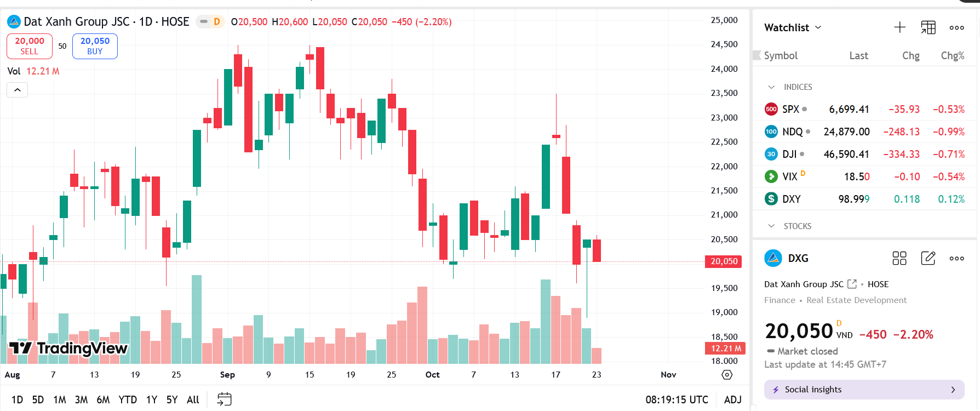Screen dimensions: 980x411
Task: Collapse the indicator legend arrow
Action: [18, 90]
